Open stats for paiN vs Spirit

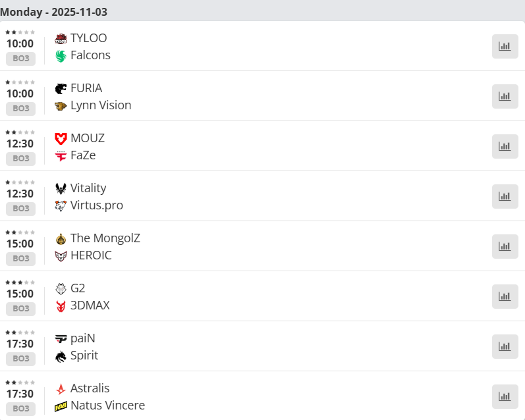click(505, 346)
